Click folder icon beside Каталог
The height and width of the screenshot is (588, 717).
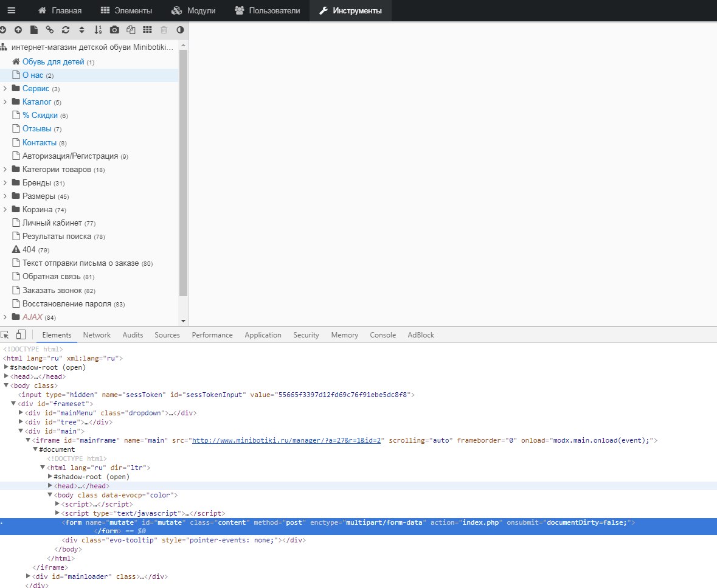click(x=16, y=102)
